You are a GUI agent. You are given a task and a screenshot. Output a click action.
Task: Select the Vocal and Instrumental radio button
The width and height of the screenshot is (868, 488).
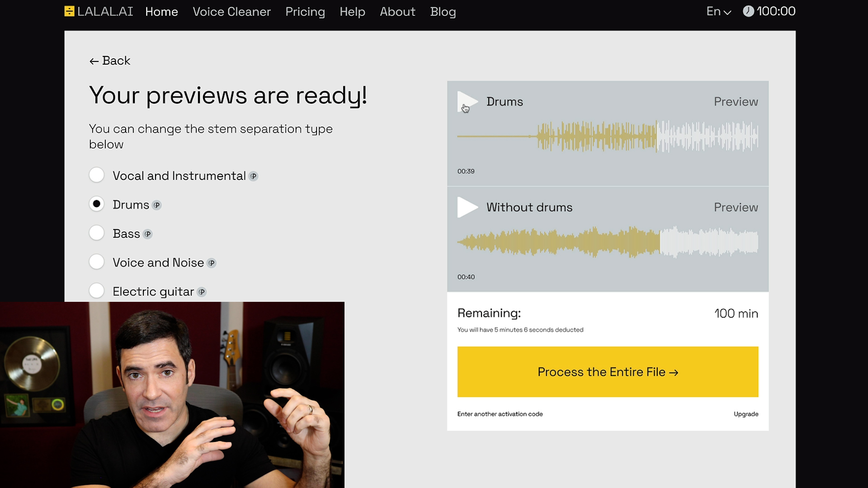97,175
